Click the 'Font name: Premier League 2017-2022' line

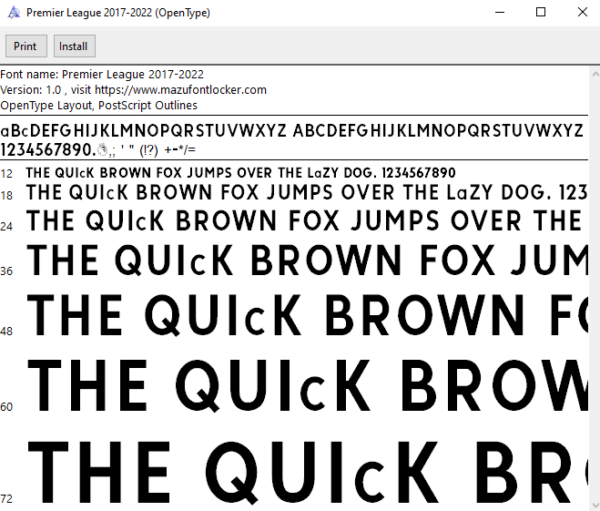click(102, 74)
